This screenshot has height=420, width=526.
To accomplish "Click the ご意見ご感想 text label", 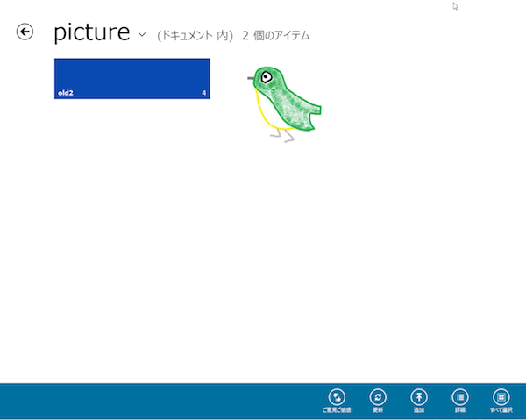I will [x=337, y=410].
